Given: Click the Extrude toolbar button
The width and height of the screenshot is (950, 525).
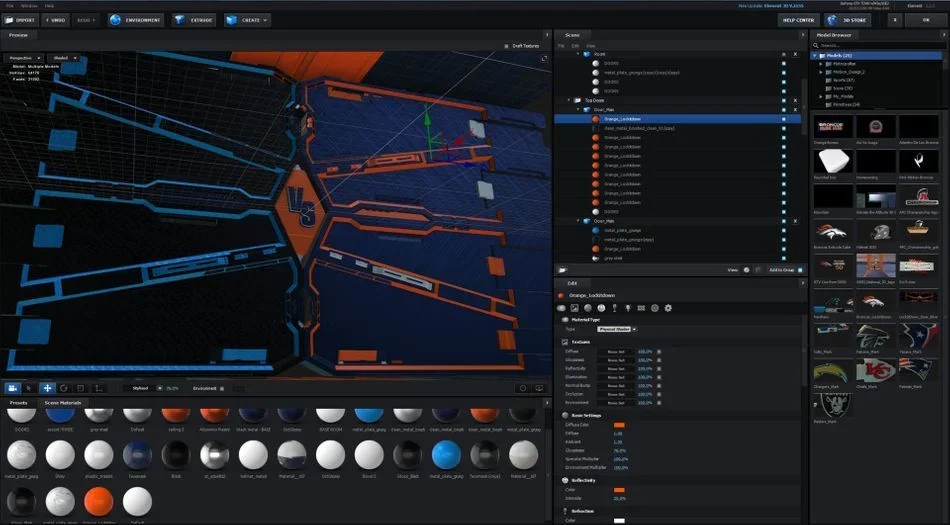Looking at the screenshot, I should [x=194, y=20].
